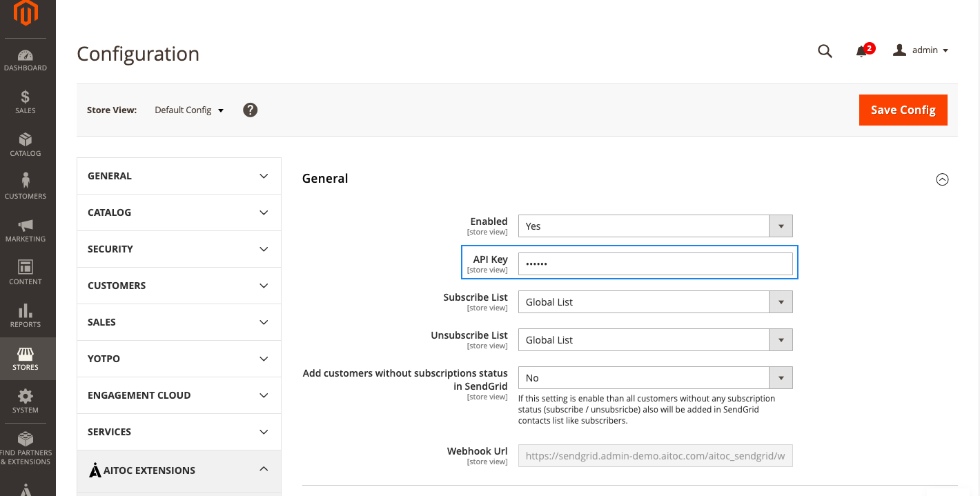Screen dimensions: 980x496
Task: Click the Webhook Url field
Action: (655, 455)
